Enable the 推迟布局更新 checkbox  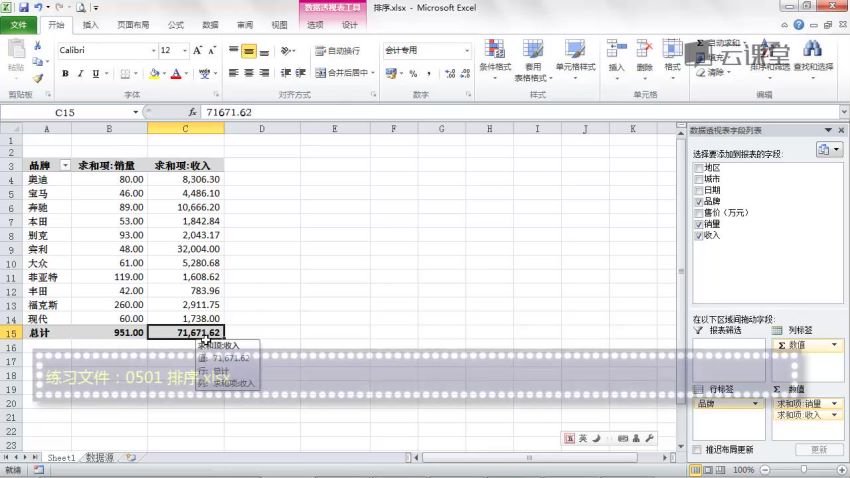tap(697, 450)
